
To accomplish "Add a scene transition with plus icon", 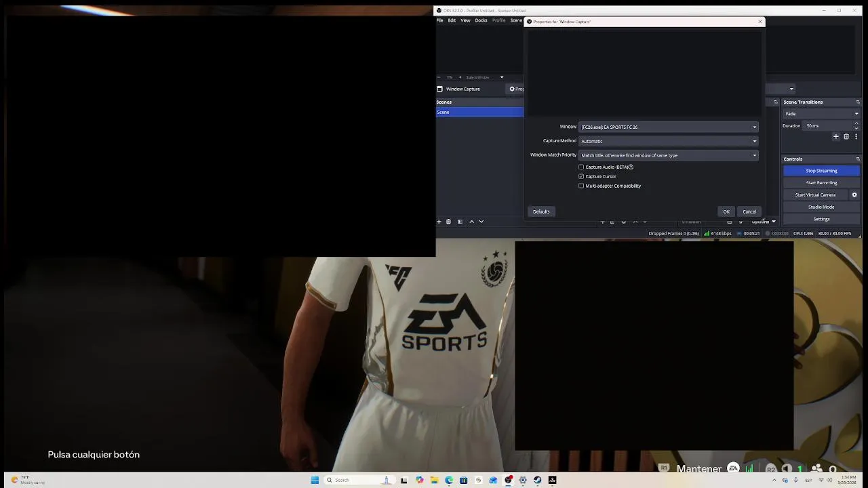I will (x=835, y=137).
